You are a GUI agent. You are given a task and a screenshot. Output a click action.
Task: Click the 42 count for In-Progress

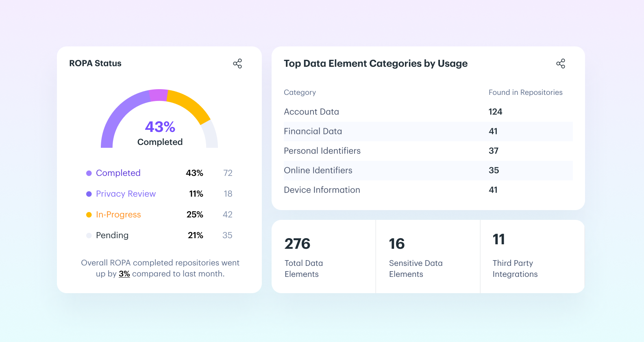point(228,215)
